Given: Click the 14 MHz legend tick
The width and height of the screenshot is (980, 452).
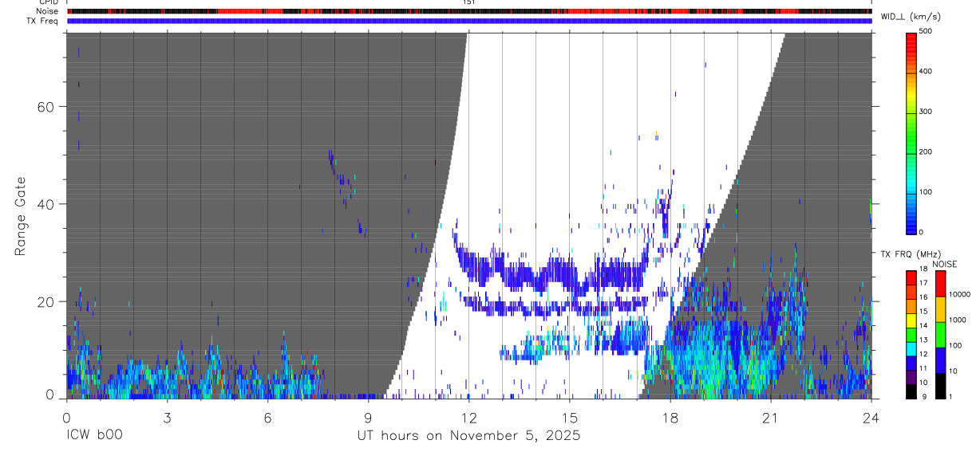Looking at the screenshot, I should click(x=923, y=326).
